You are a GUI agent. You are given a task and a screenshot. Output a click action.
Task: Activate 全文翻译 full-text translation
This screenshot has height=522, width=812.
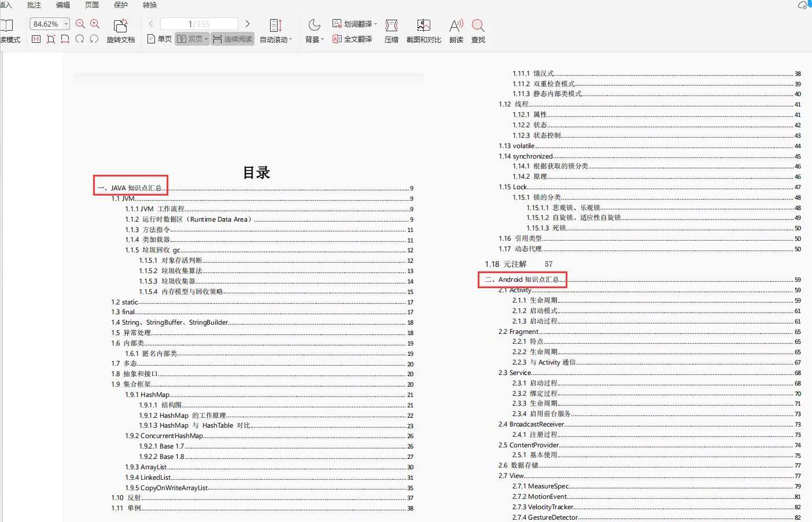coord(352,38)
